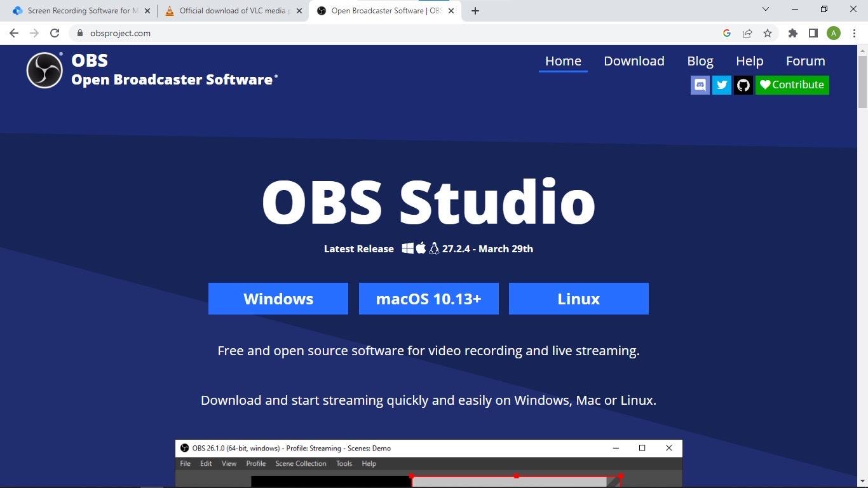Reload the page
The image size is (868, 488).
point(55,33)
